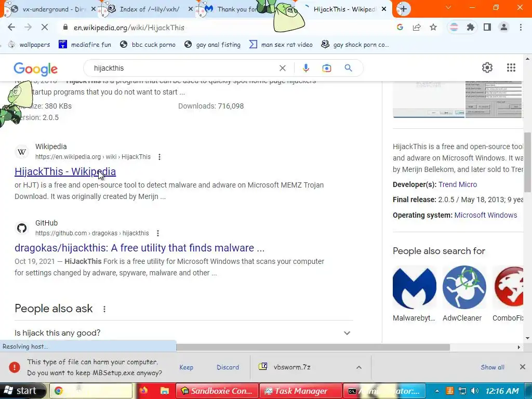Follow the Microsoft Windows operating system link

pyautogui.click(x=486, y=215)
